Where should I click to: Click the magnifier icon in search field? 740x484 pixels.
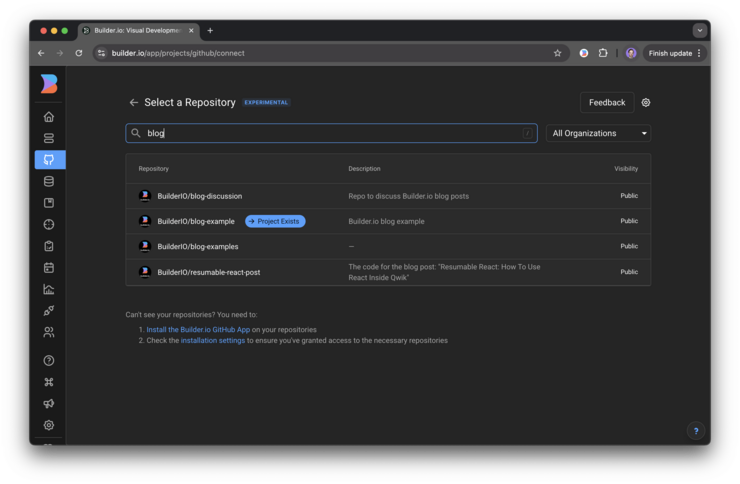pyautogui.click(x=136, y=133)
